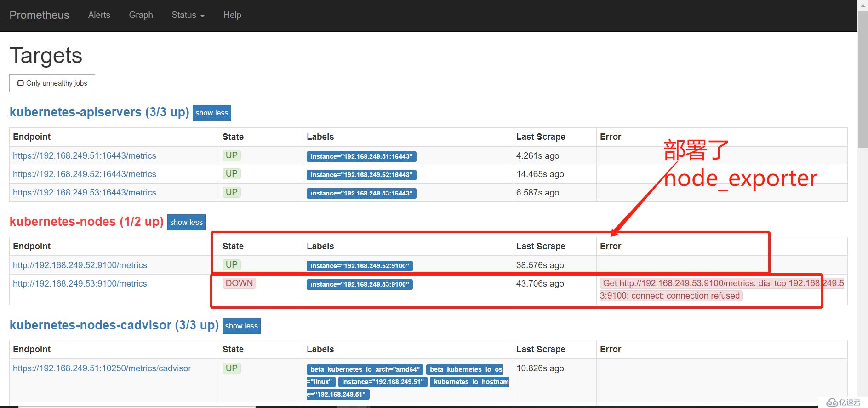This screenshot has width=868, height=408.
Task: Click the instance="192.168.249.53:9100" label badge
Action: [x=360, y=284]
